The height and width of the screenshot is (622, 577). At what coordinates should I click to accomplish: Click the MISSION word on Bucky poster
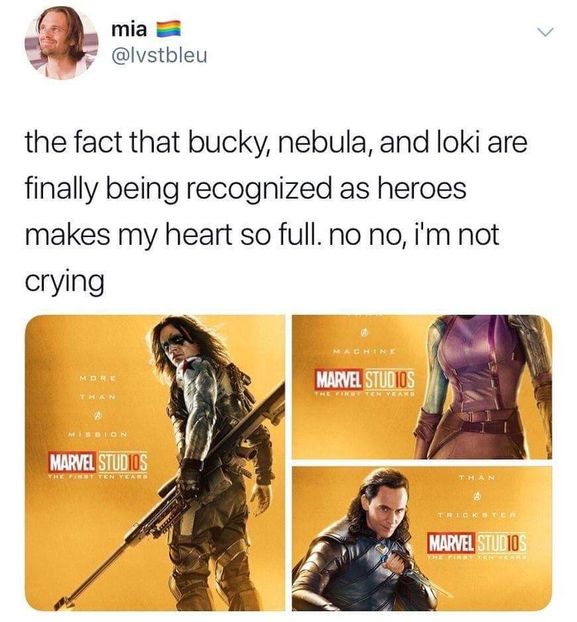[x=97, y=434]
